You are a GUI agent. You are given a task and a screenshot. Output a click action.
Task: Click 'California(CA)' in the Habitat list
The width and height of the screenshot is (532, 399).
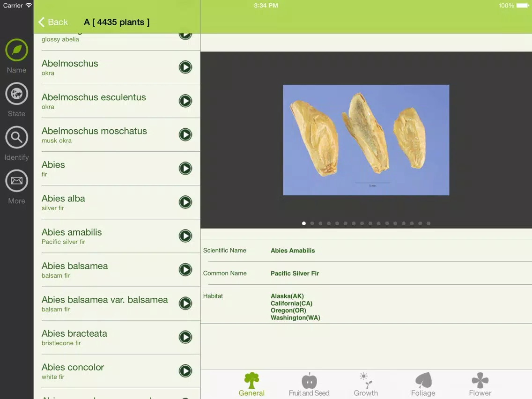coord(291,303)
